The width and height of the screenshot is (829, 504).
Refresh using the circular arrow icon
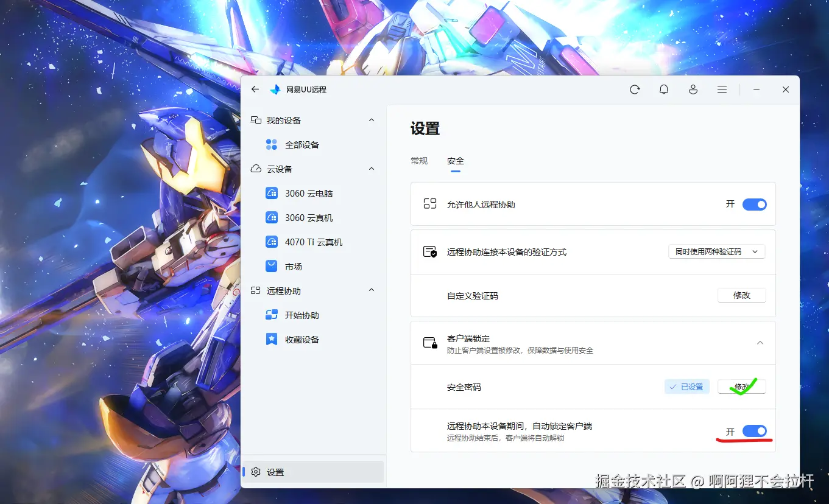[635, 89]
